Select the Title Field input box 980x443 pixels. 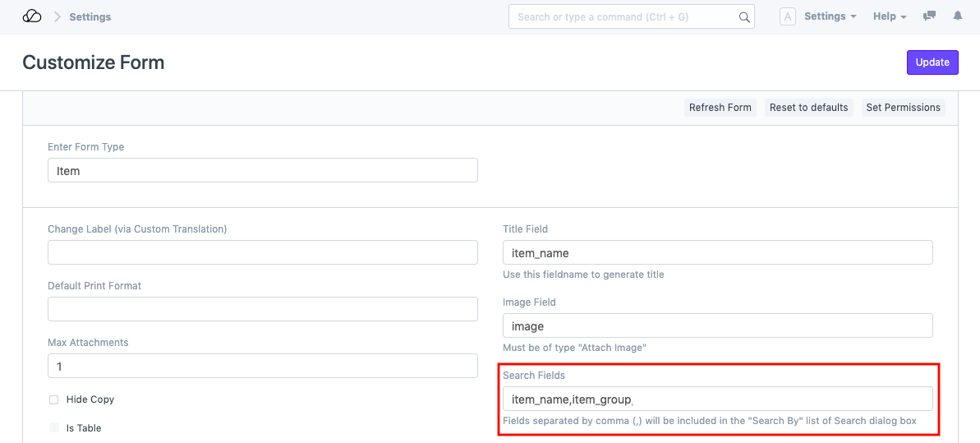(x=717, y=252)
